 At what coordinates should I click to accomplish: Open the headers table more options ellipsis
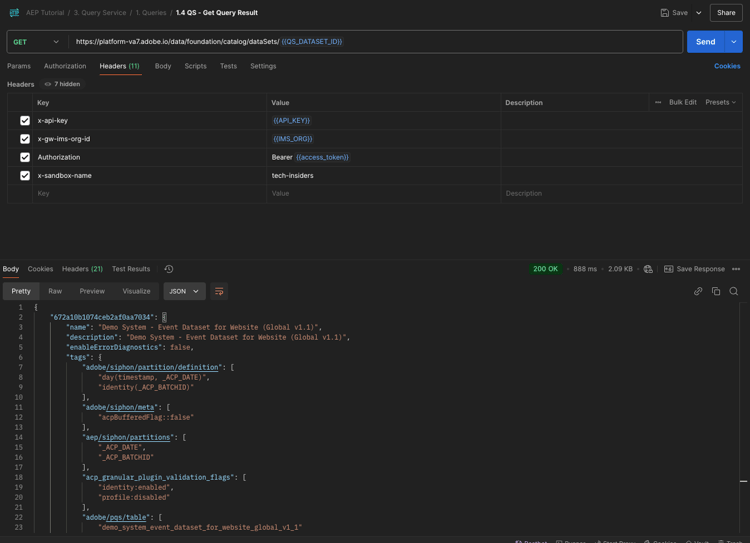click(658, 102)
